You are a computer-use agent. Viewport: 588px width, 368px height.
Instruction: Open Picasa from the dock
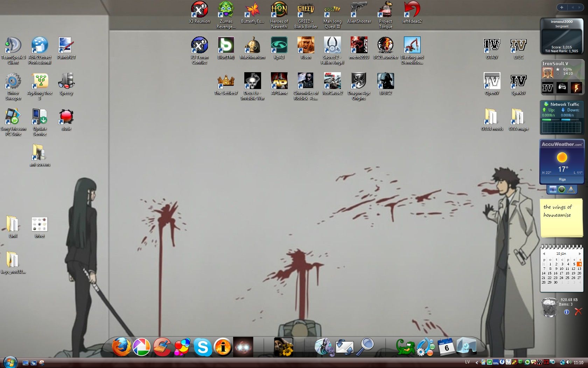[142, 347]
